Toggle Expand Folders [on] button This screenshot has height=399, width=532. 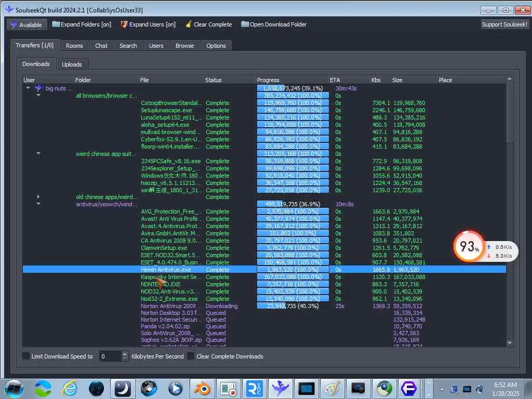point(82,24)
